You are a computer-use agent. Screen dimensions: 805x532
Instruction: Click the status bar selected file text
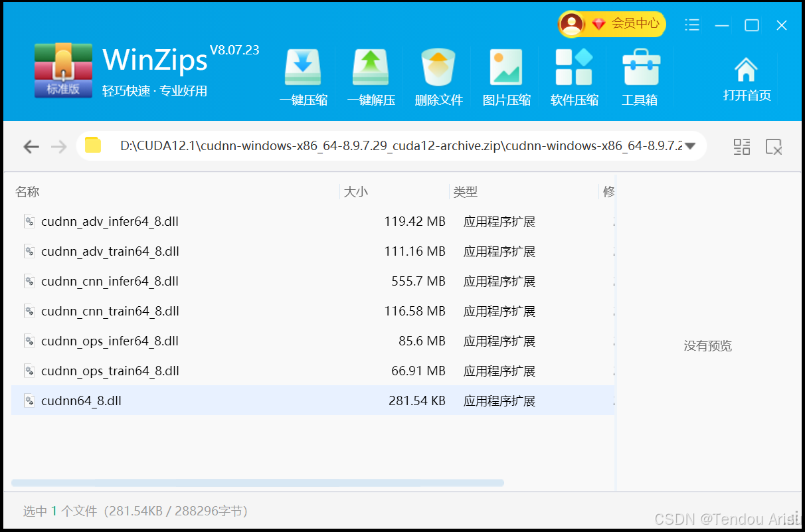click(135, 511)
